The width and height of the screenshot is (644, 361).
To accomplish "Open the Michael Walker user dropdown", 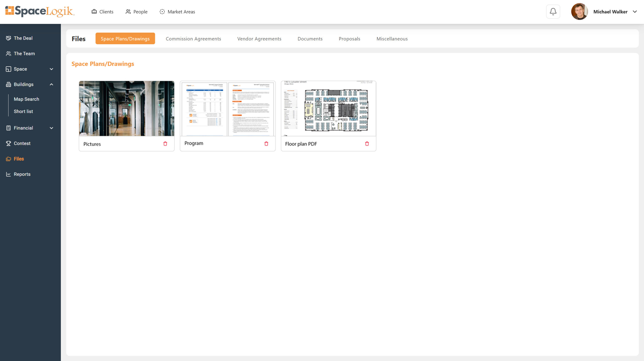I will [x=635, y=12].
